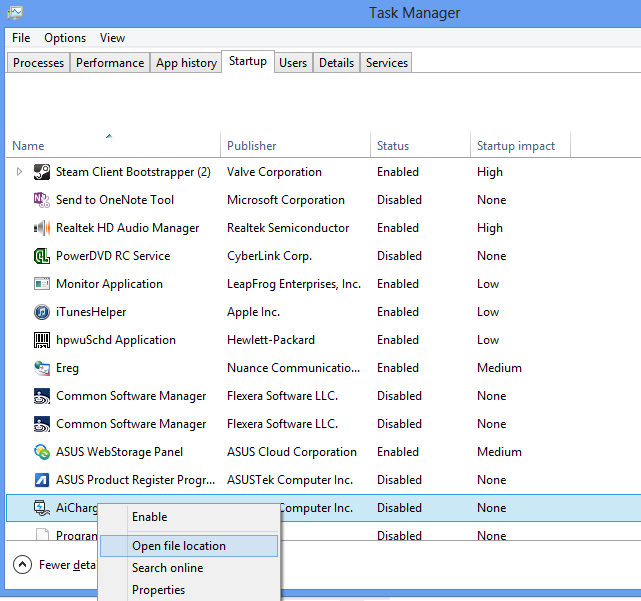Choose Properties in the context menu
This screenshot has height=601, width=641.
[189, 590]
